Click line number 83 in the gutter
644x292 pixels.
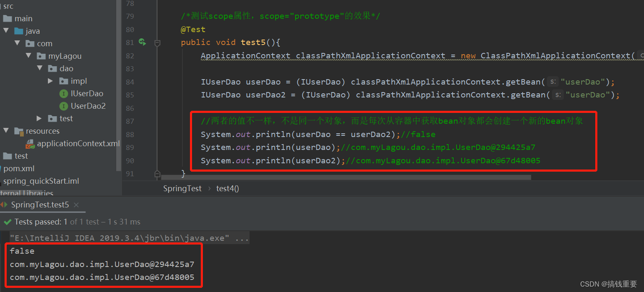coord(130,69)
